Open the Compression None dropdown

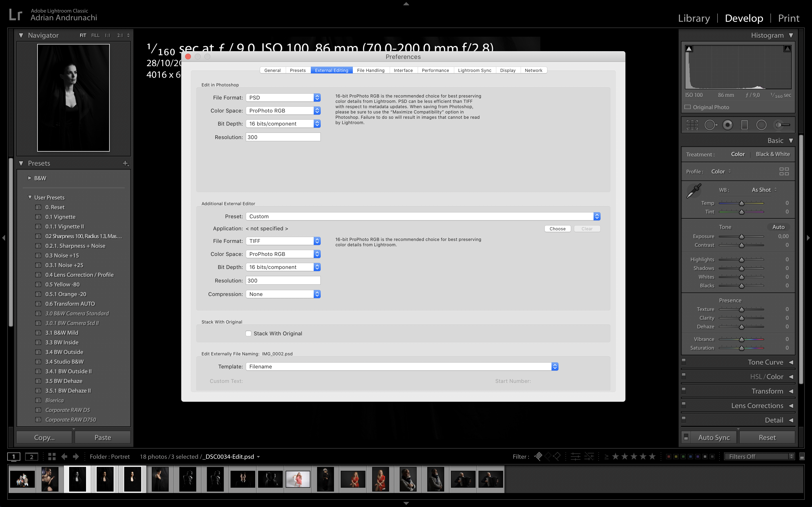click(283, 294)
